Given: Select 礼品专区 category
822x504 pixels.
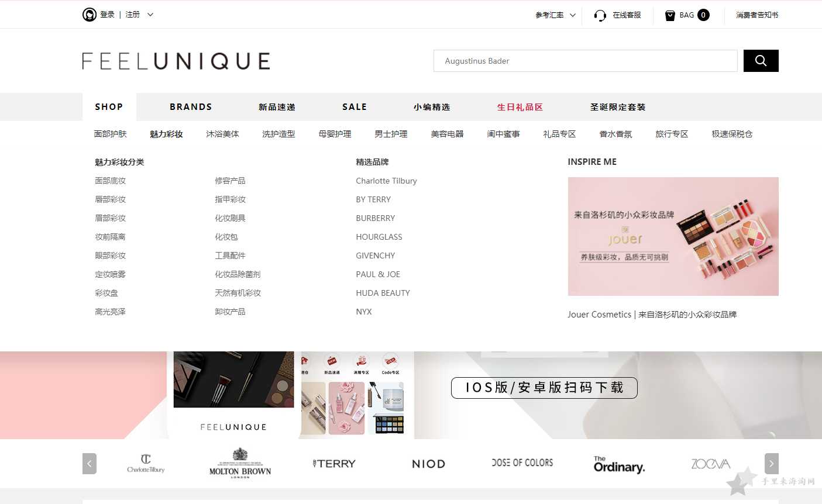Looking at the screenshot, I should tap(559, 134).
